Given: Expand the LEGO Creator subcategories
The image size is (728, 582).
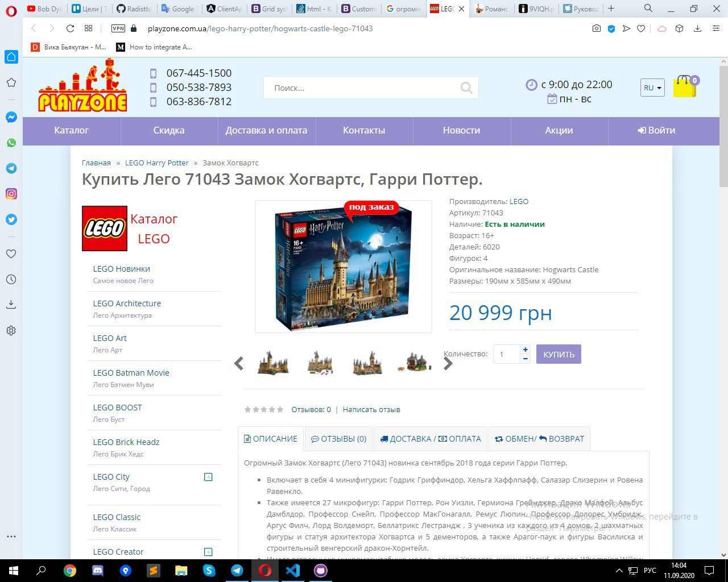Looking at the screenshot, I should pos(208,552).
